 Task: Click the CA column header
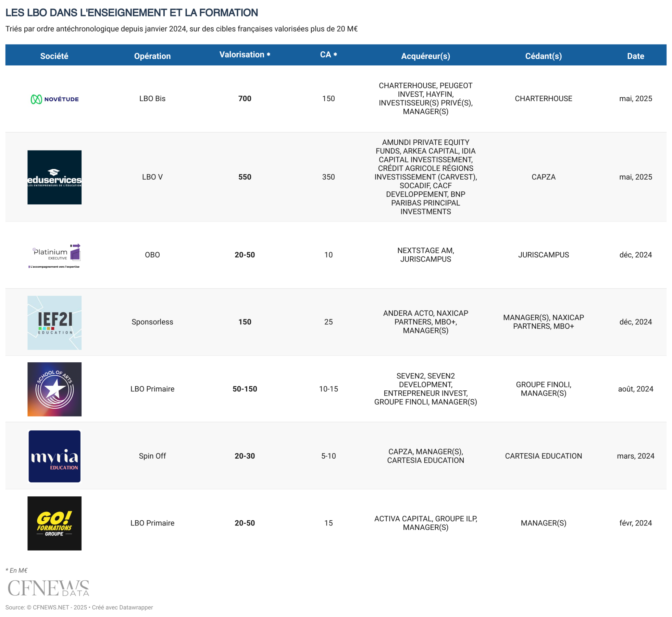click(x=328, y=55)
